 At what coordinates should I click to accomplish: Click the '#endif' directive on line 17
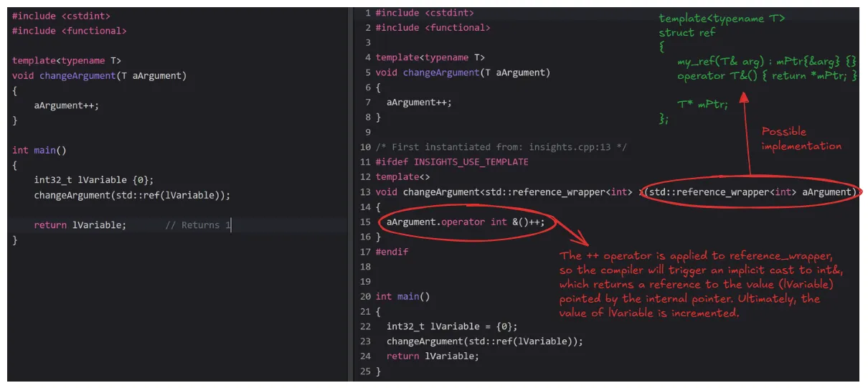coord(392,252)
